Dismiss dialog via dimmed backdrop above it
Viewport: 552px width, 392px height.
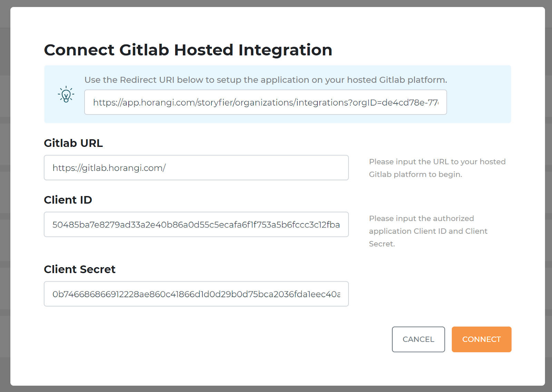point(276,3)
